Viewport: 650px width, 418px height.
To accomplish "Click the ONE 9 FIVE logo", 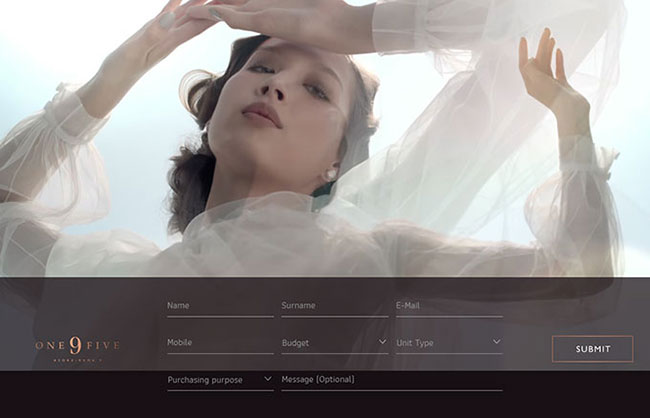I will pos(77,347).
